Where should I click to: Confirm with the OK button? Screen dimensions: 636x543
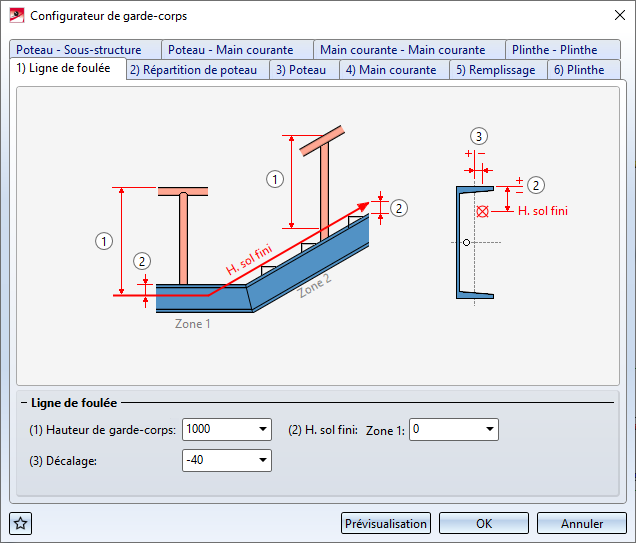click(x=484, y=524)
